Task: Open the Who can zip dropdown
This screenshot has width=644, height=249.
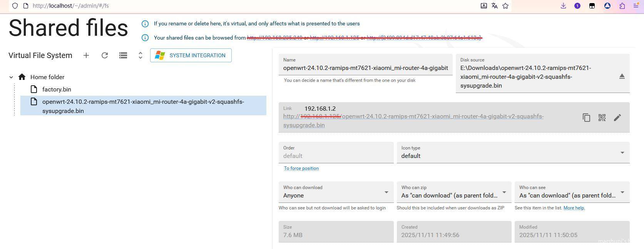Action: tap(453, 192)
